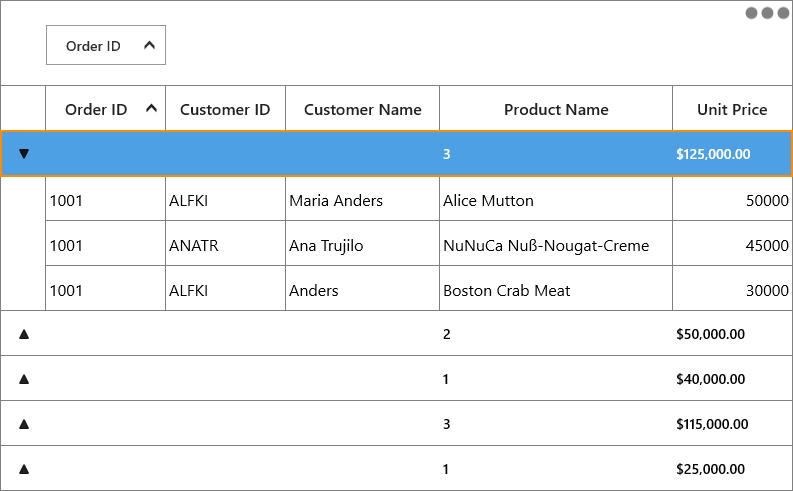Select Order ID 1001 in Maria Anders row

106,199
